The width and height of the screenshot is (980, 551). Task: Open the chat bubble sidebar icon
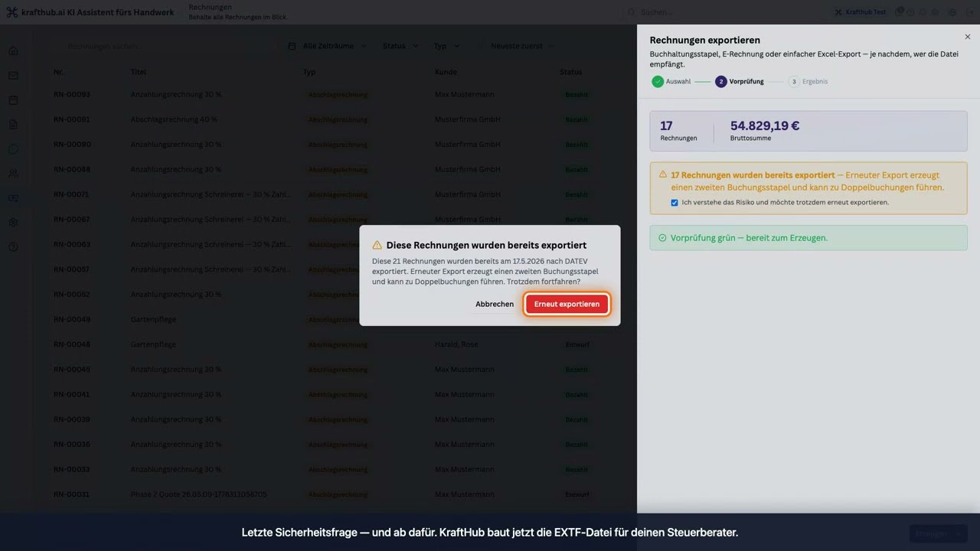point(13,149)
